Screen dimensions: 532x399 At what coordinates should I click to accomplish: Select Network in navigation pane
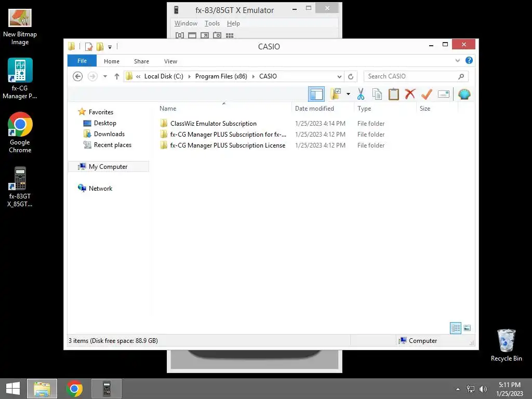100,188
